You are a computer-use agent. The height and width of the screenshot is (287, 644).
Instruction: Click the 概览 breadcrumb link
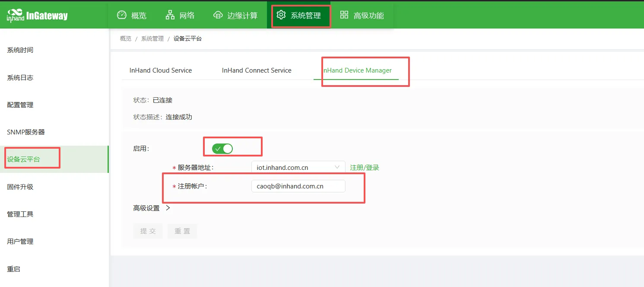[126, 39]
